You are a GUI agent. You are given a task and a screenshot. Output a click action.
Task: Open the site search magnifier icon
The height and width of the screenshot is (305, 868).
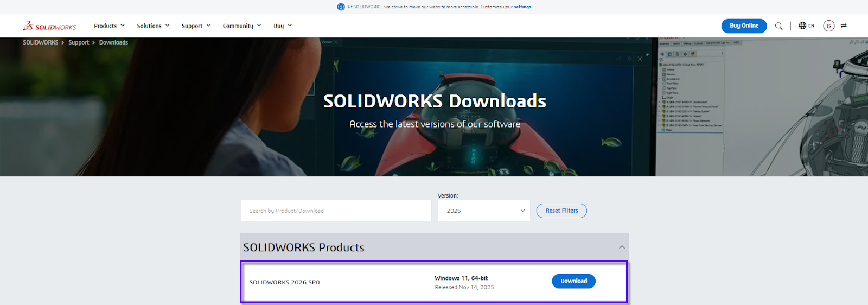778,26
